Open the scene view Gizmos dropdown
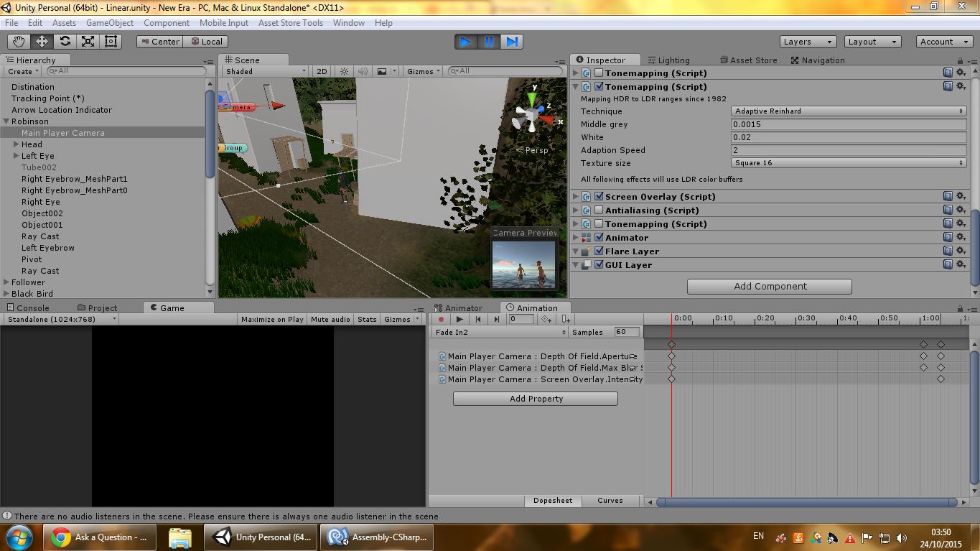This screenshot has height=551, width=980. 424,71
